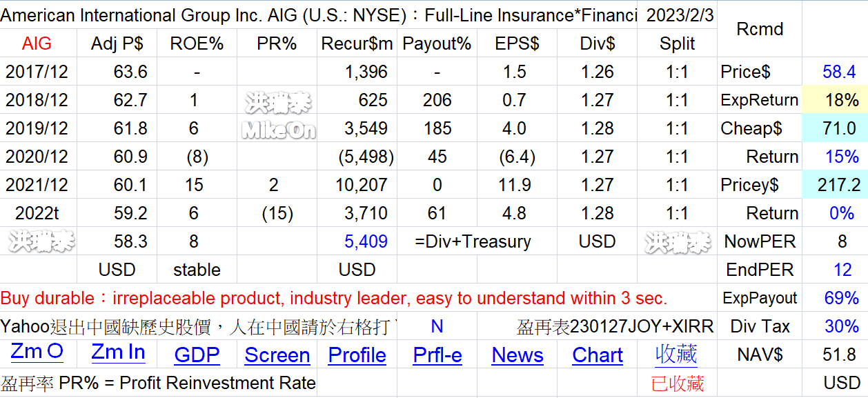Open the GDP link
This screenshot has height=398, width=868.
pyautogui.click(x=197, y=355)
